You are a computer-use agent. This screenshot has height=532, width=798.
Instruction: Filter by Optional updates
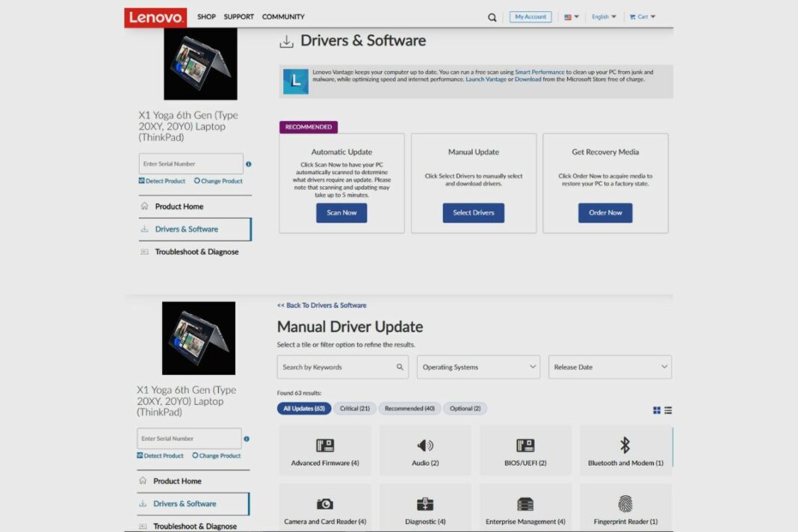(465, 408)
